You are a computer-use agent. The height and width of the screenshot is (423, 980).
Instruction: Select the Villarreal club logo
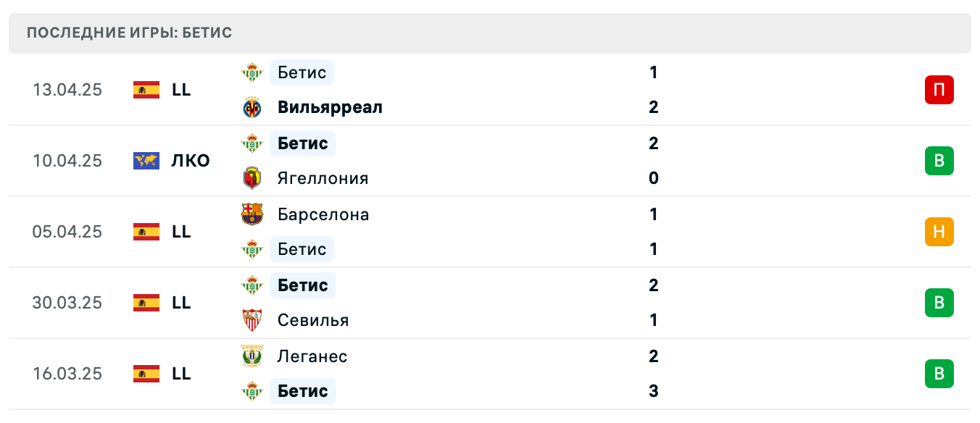(252, 106)
